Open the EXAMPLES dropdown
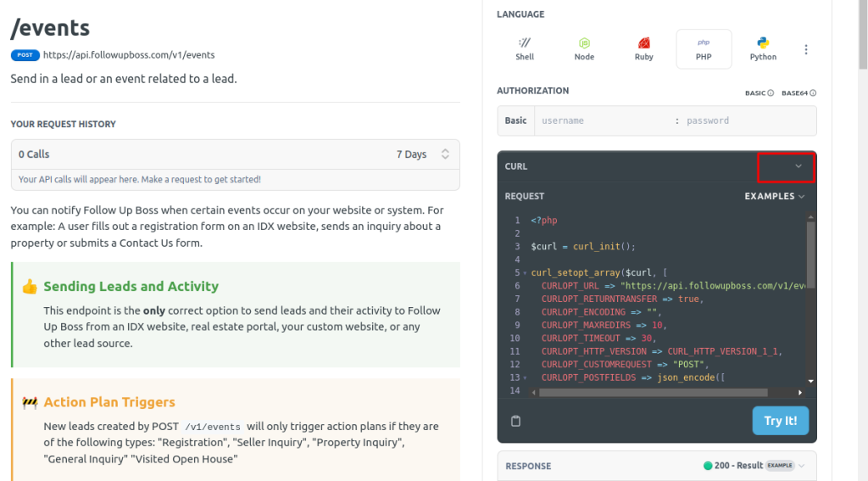This screenshot has width=868, height=481. [x=775, y=196]
